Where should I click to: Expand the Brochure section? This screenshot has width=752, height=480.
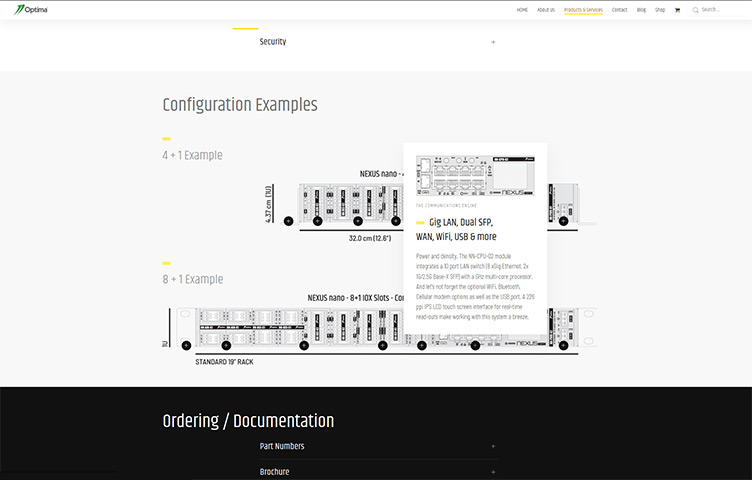point(378,471)
